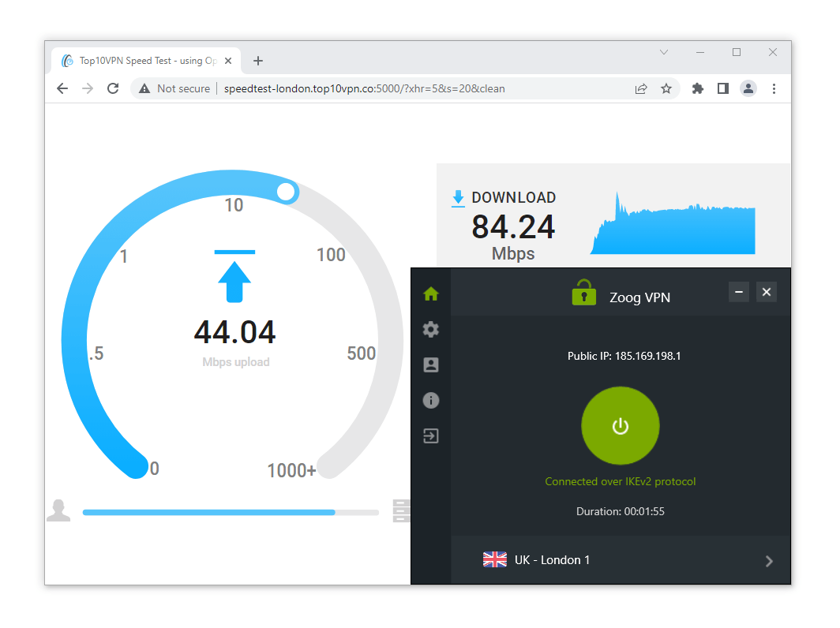This screenshot has height=628, width=840.
Task: Click the Not secure warning label
Action: point(173,88)
